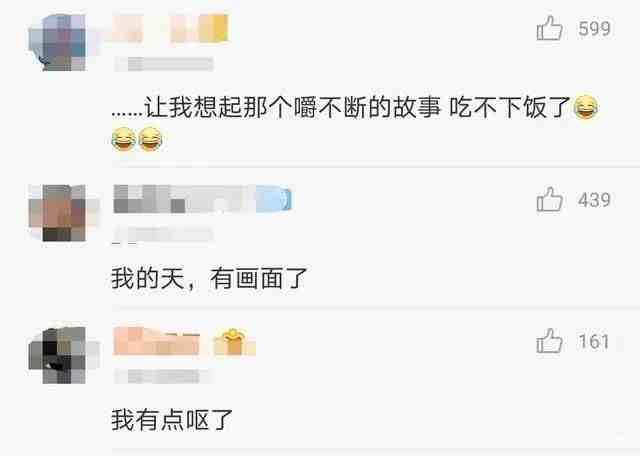The width and height of the screenshot is (640, 456).
Task: Click the second commenter's blurred username
Action: point(184,199)
